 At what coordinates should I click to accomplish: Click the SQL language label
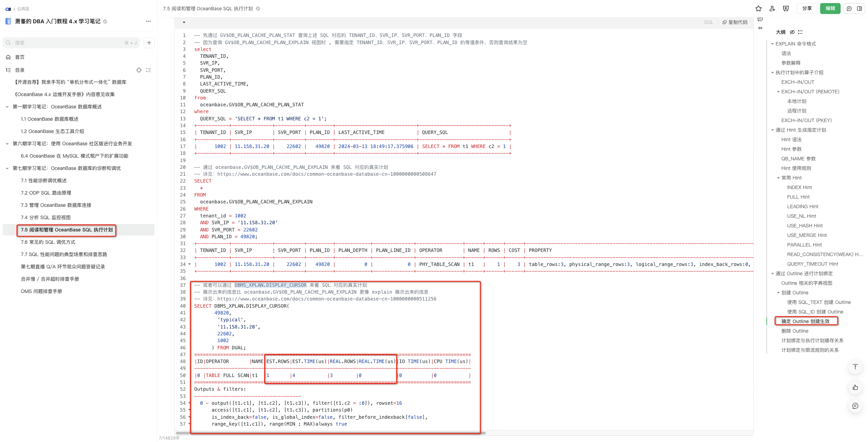point(709,22)
